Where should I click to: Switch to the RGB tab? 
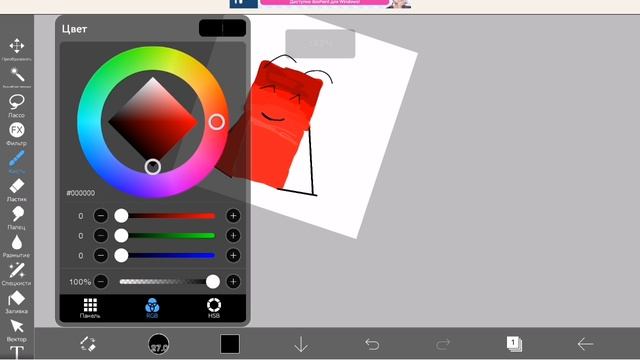(152, 308)
